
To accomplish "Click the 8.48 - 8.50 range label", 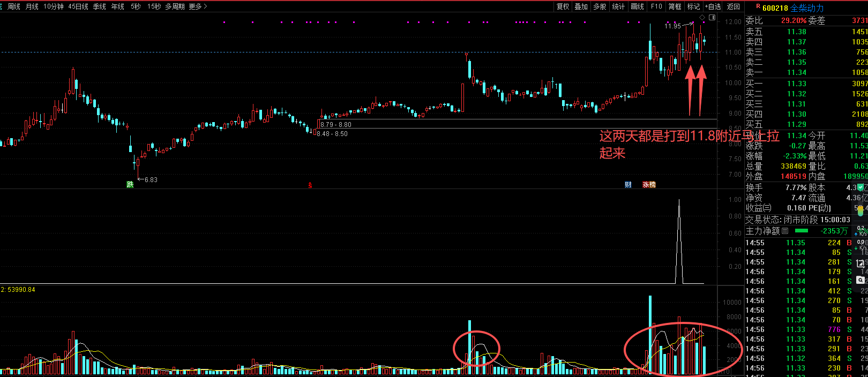I will (x=332, y=134).
